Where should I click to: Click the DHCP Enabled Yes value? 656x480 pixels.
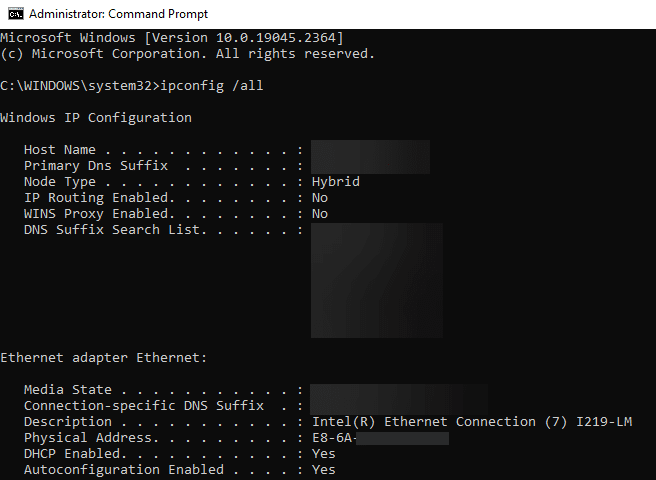[x=323, y=454]
